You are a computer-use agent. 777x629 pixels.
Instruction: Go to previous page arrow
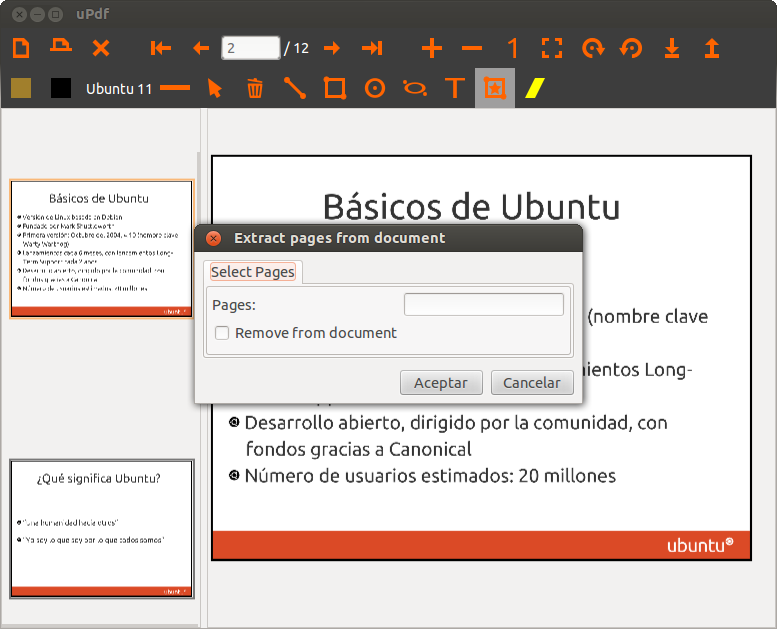(x=201, y=48)
